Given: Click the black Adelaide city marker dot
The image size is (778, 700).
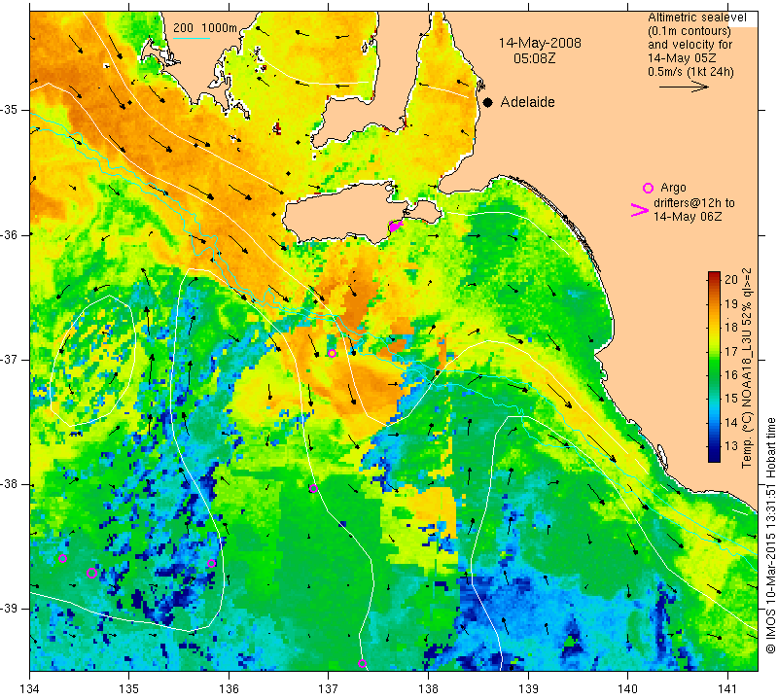Looking at the screenshot, I should 488,102.
